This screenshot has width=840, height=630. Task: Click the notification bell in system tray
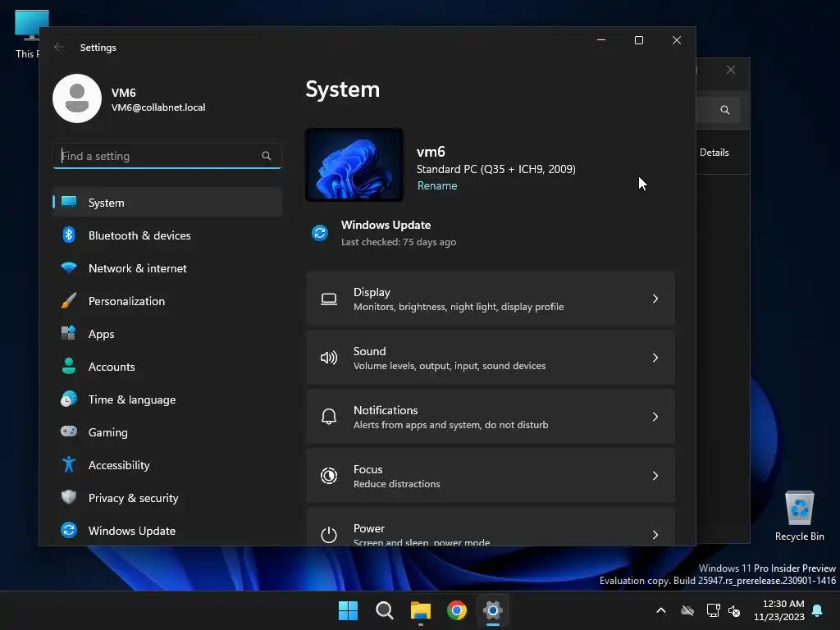coord(818,610)
